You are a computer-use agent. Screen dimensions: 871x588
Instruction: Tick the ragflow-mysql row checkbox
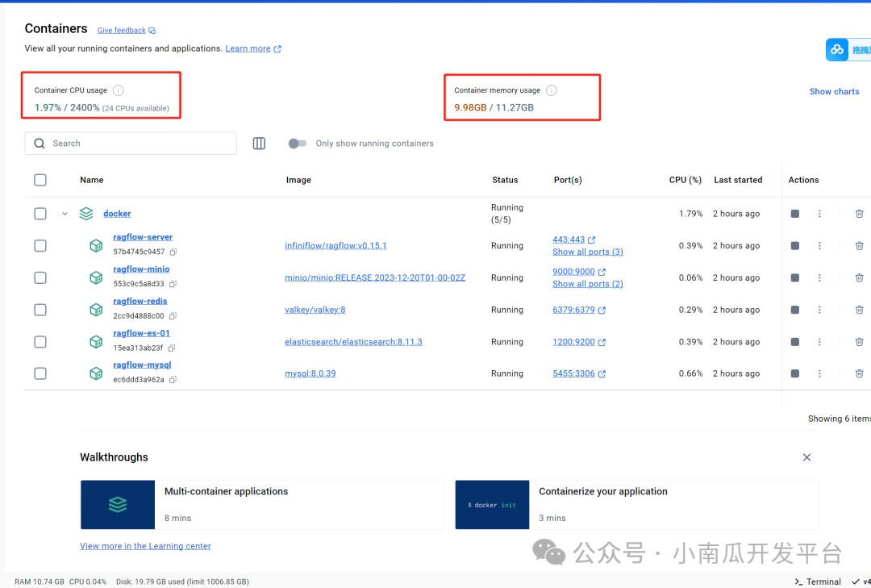[40, 373]
